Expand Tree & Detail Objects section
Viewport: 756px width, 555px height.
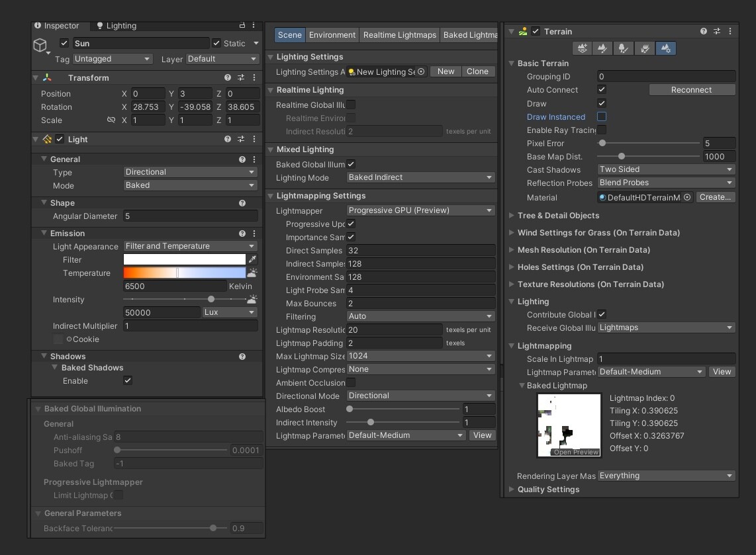click(558, 216)
